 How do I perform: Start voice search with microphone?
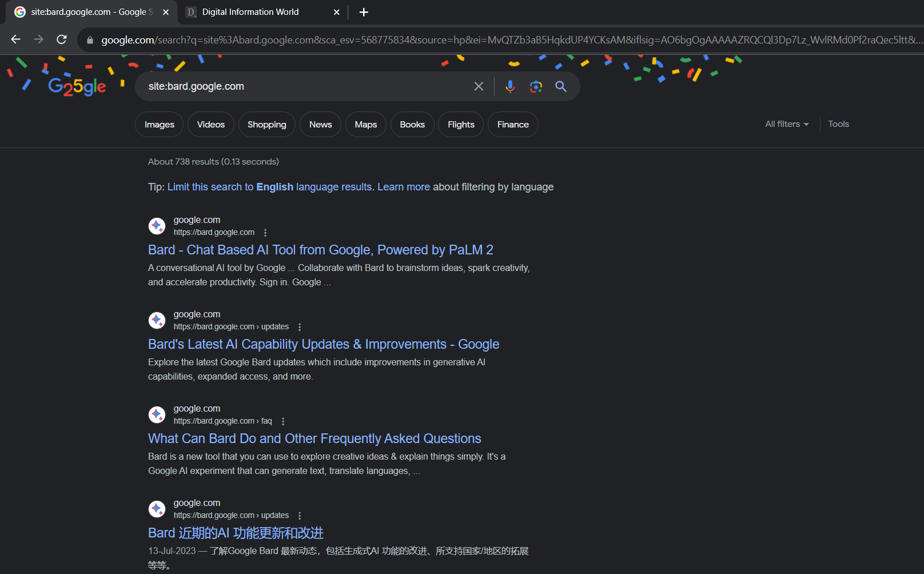click(510, 86)
